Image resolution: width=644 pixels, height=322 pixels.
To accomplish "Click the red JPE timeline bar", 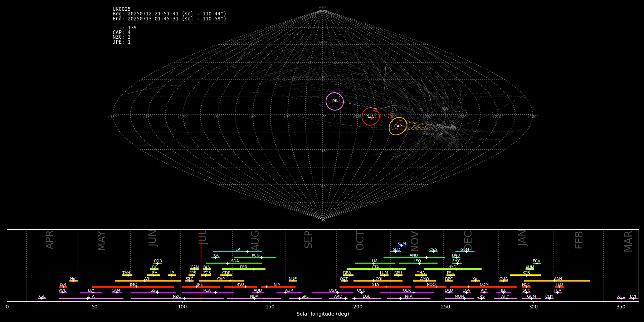I will (201, 287).
